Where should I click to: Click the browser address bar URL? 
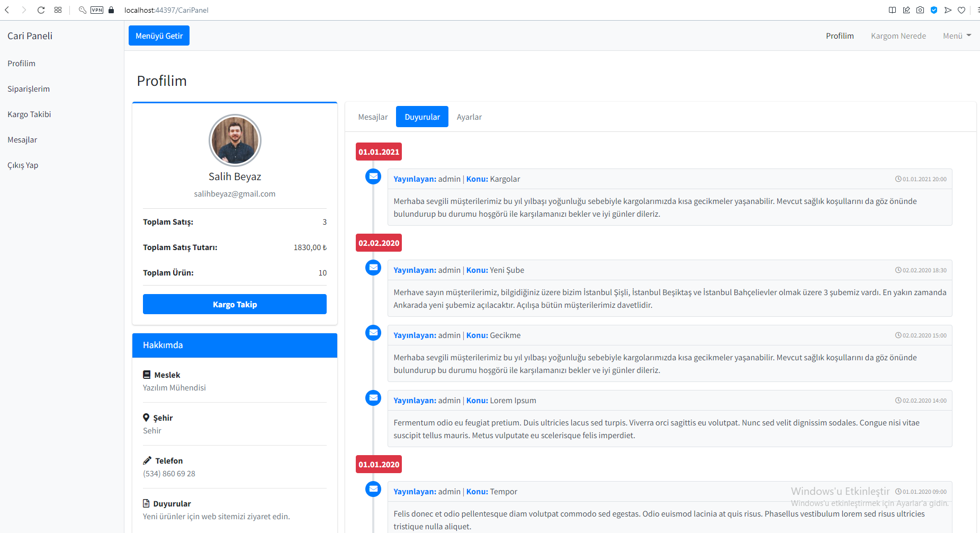click(166, 10)
